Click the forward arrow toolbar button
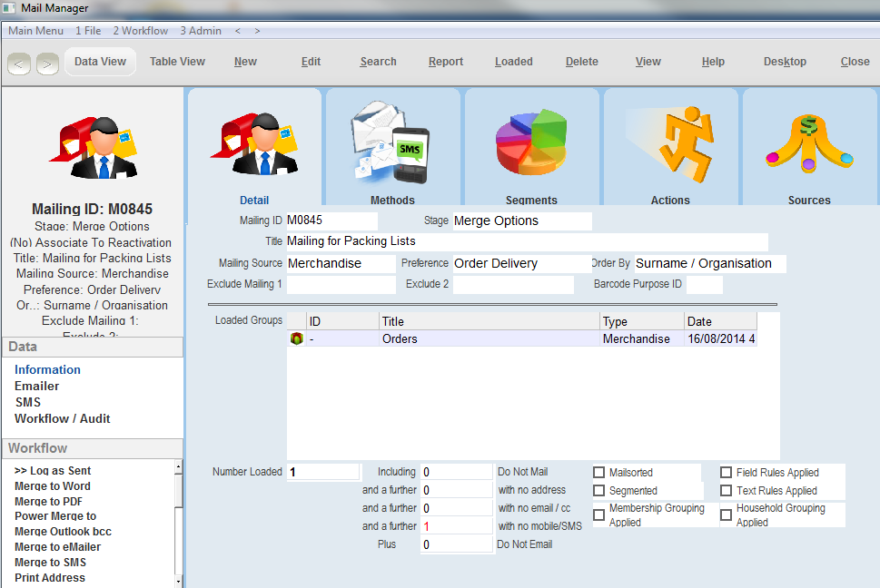Screen dimensions: 880x588 click(48, 64)
